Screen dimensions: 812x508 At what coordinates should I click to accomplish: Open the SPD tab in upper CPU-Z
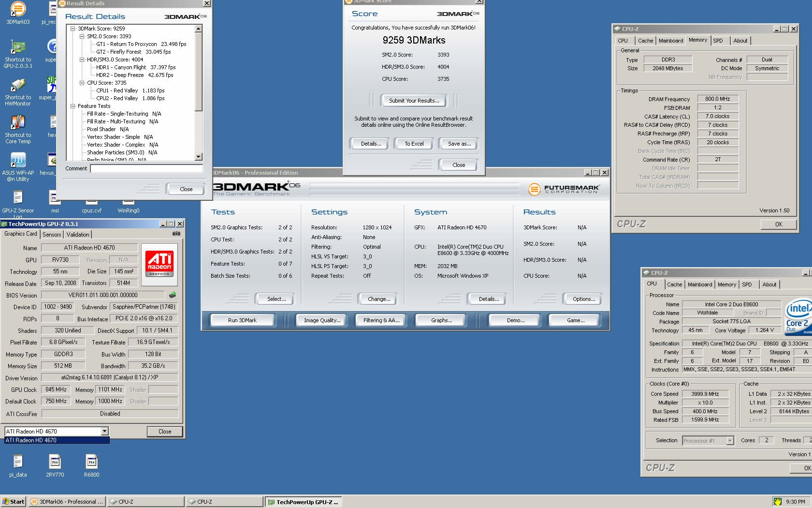click(x=718, y=41)
